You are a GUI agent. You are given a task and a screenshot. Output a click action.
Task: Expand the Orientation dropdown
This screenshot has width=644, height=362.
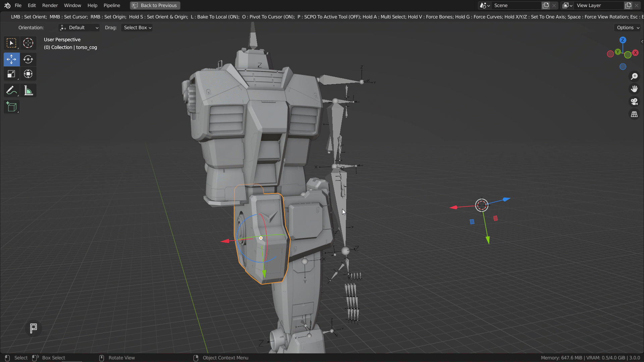tap(79, 27)
